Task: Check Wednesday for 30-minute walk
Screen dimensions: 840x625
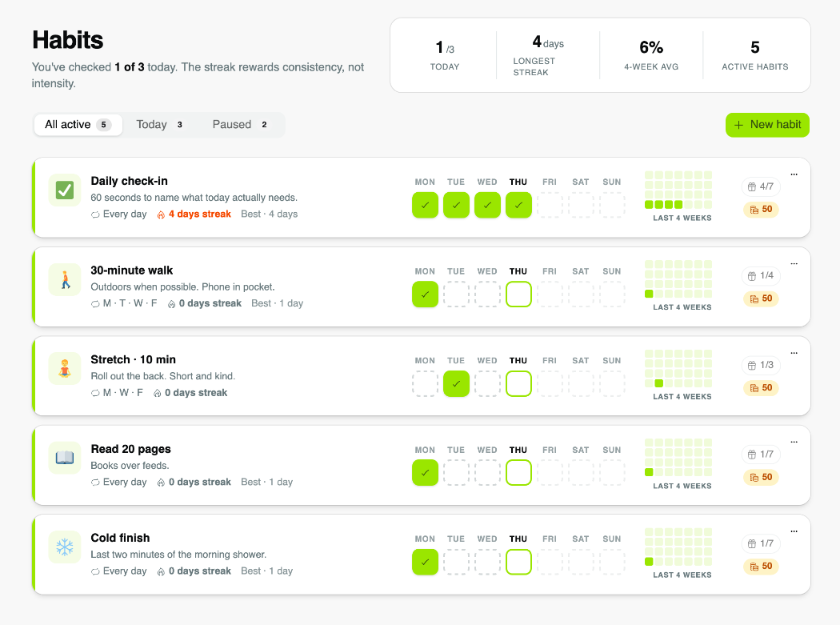Action: [487, 294]
